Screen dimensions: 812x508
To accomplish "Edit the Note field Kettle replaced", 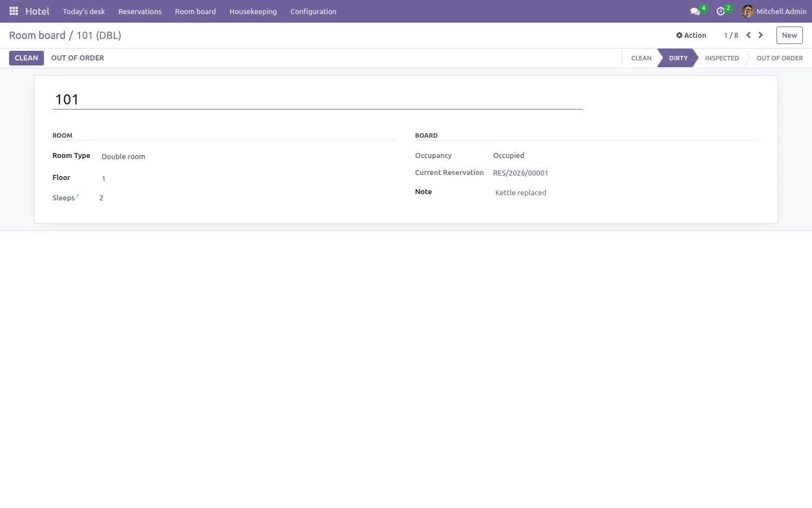I will (x=626, y=192).
